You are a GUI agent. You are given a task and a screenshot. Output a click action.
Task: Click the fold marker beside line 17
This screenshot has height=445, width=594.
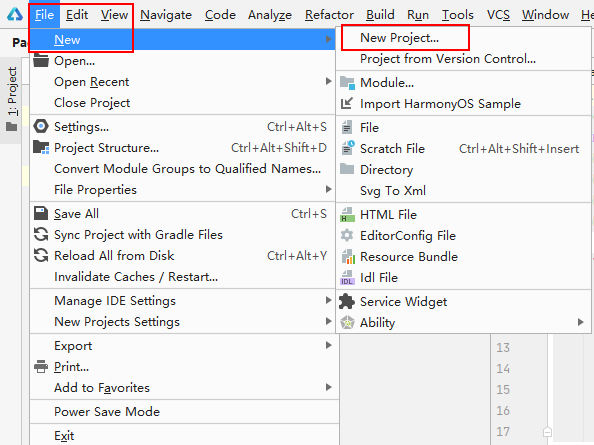pyautogui.click(x=547, y=432)
